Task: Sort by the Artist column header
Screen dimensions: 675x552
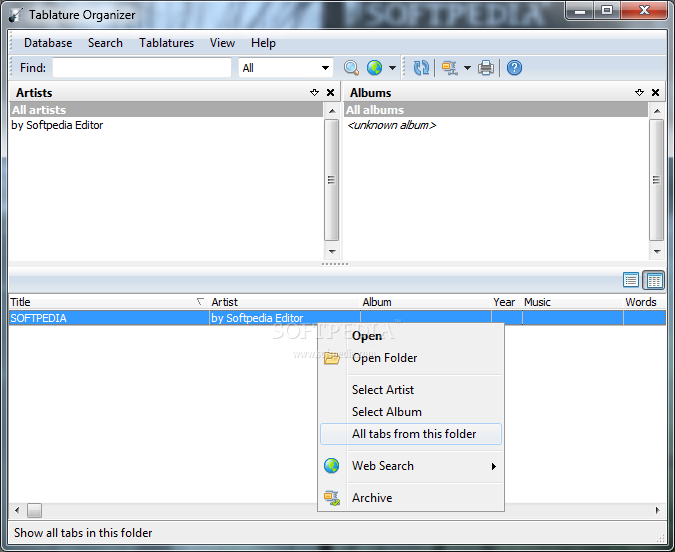Action: pyautogui.click(x=285, y=302)
